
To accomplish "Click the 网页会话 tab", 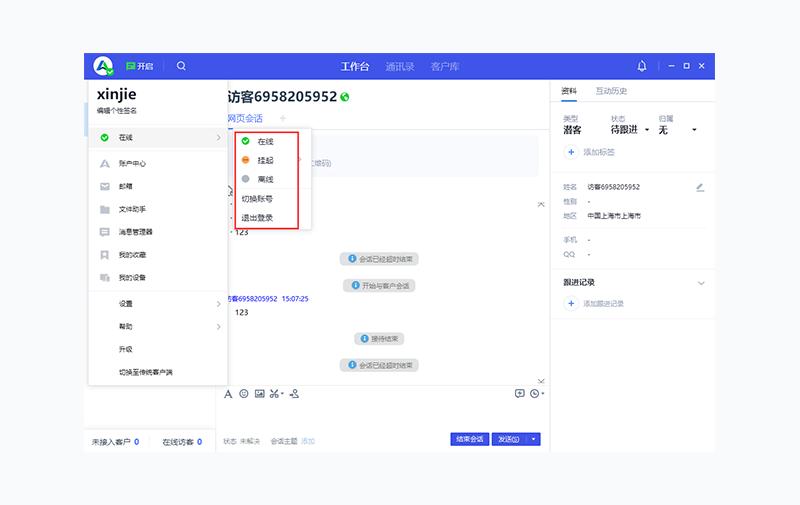I will [245, 118].
